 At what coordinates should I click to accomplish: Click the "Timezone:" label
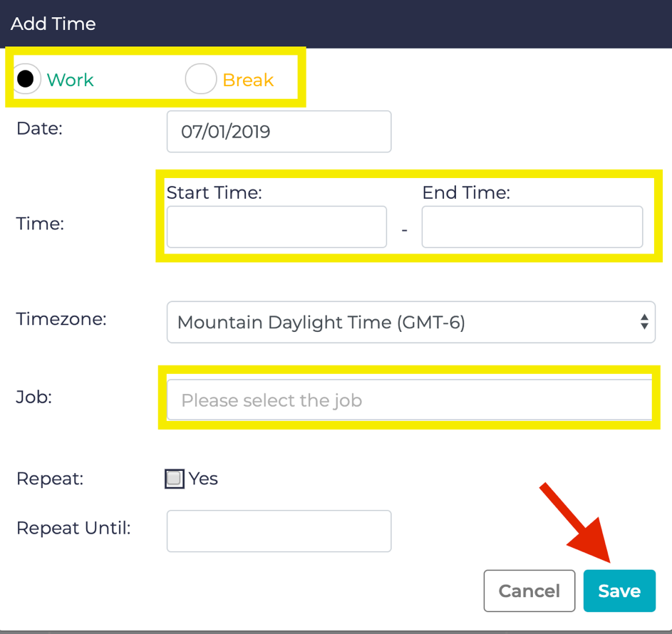pyautogui.click(x=61, y=318)
